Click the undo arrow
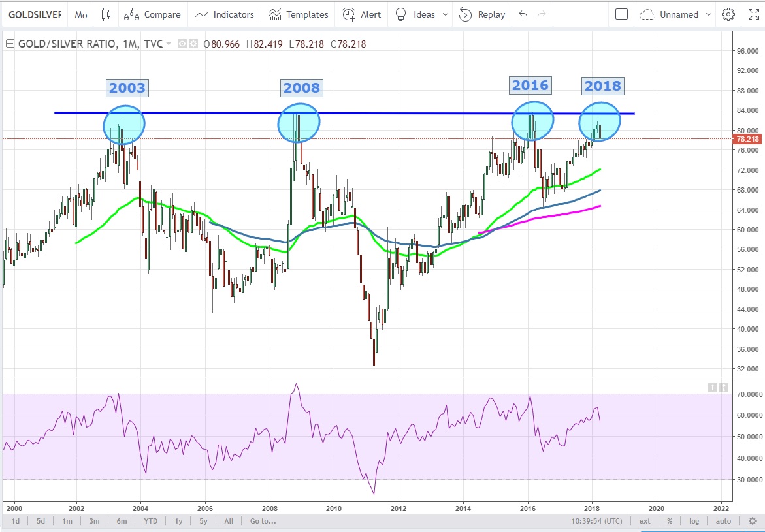This screenshot has width=765, height=532. click(523, 14)
